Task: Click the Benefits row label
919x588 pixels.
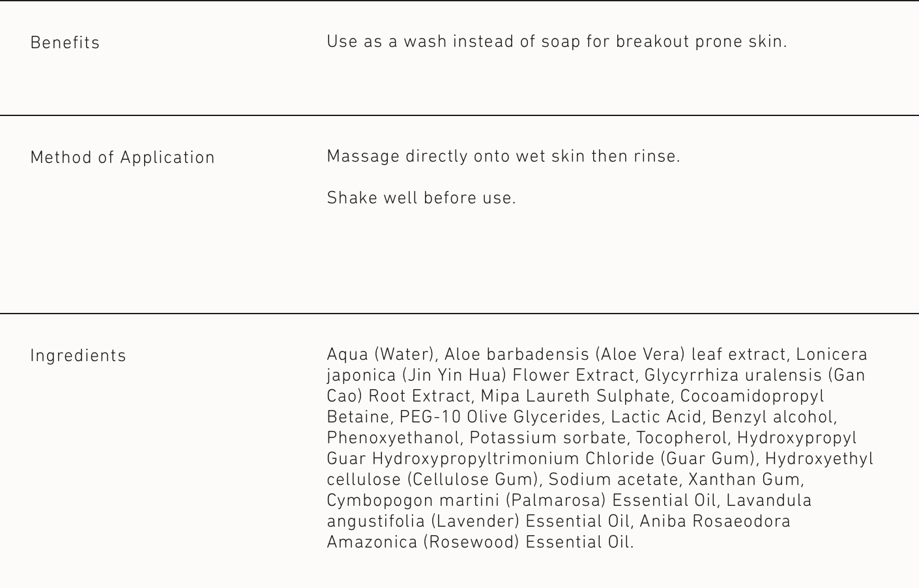Action: [x=65, y=43]
